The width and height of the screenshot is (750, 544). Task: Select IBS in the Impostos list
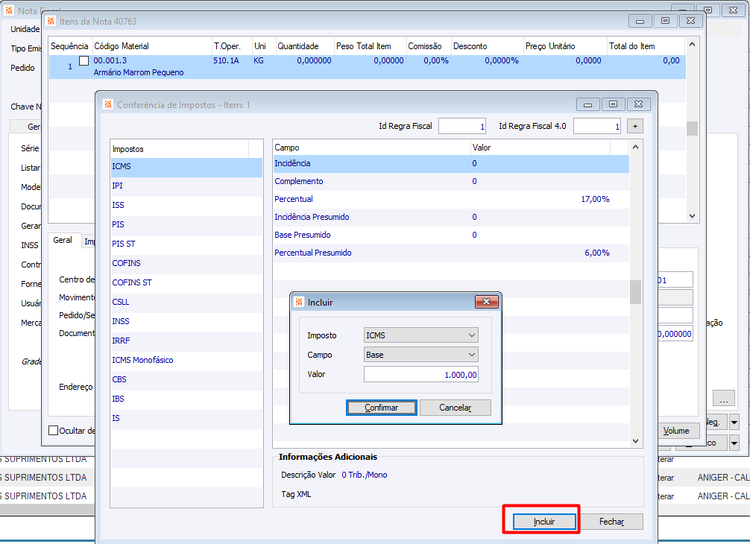click(x=187, y=399)
